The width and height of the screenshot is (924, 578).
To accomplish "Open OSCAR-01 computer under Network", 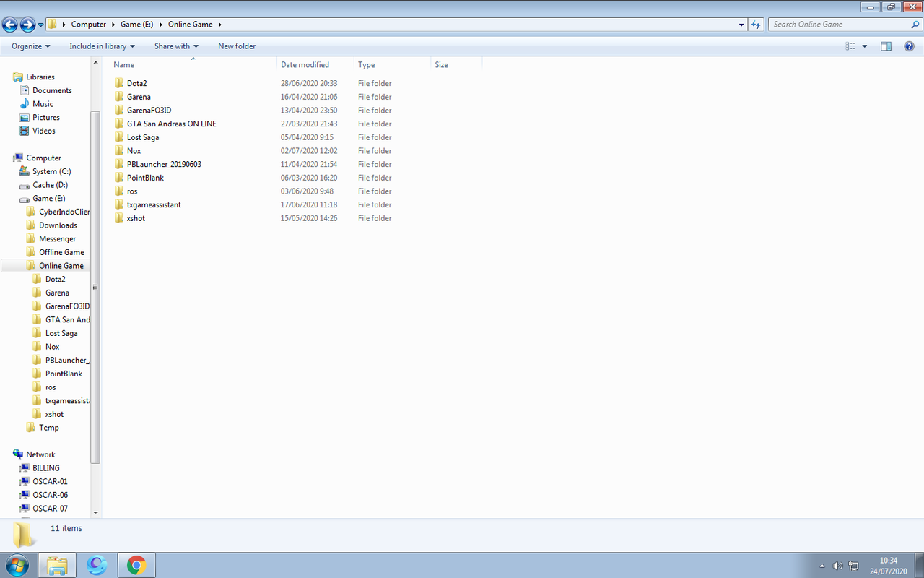I will tap(51, 481).
